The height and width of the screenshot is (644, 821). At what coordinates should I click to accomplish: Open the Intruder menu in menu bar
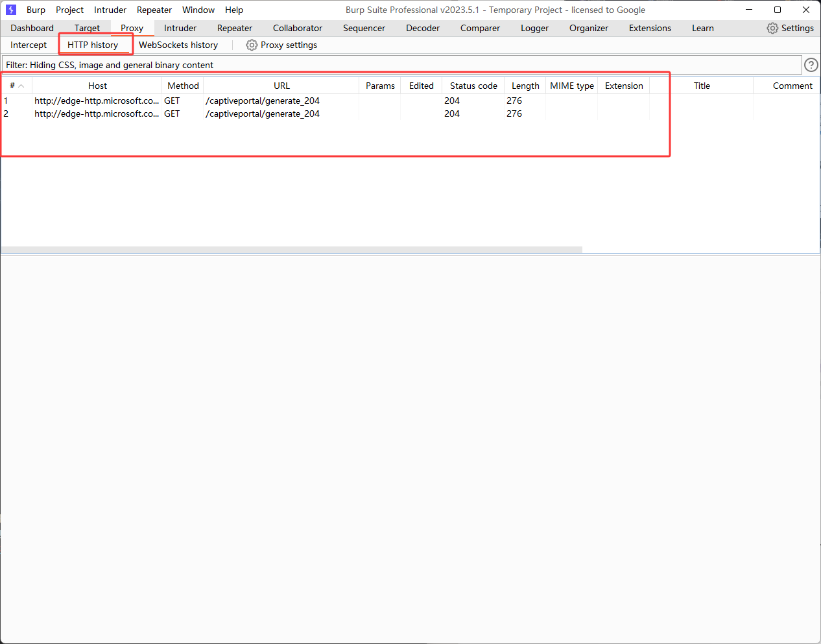110,10
